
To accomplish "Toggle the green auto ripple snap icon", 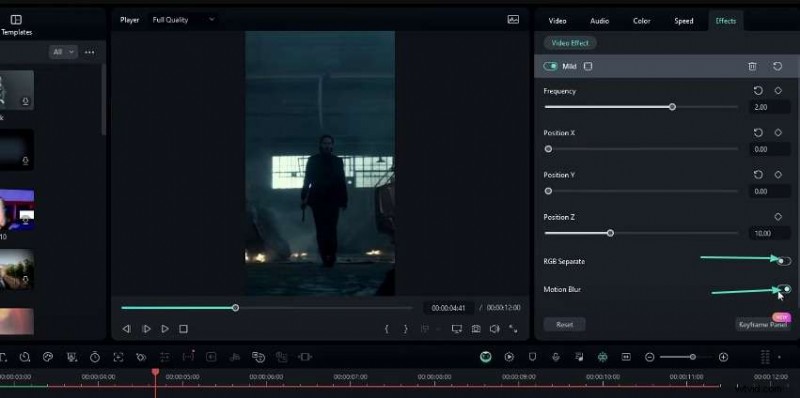I will (x=603, y=357).
